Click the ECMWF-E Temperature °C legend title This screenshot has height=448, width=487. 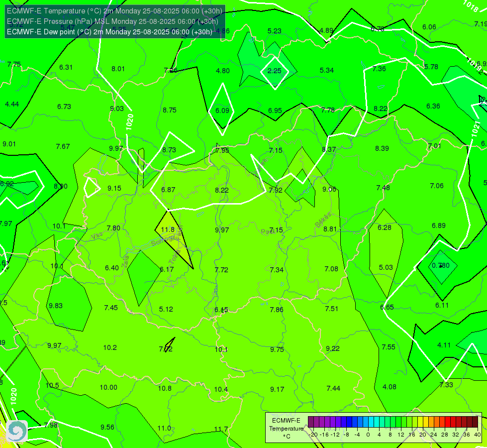(286, 429)
